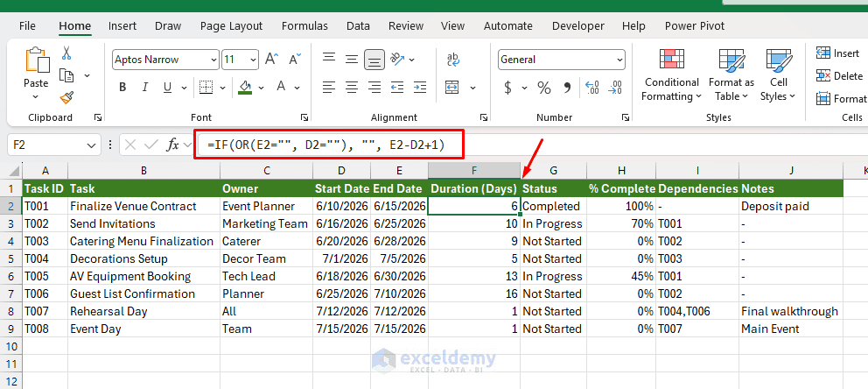868x389 pixels.
Task: Switch to the Formulas tab
Action: coord(304,26)
